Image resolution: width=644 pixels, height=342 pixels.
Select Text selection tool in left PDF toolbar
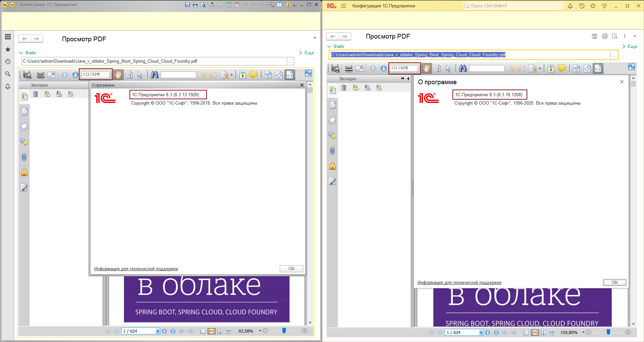[129, 74]
